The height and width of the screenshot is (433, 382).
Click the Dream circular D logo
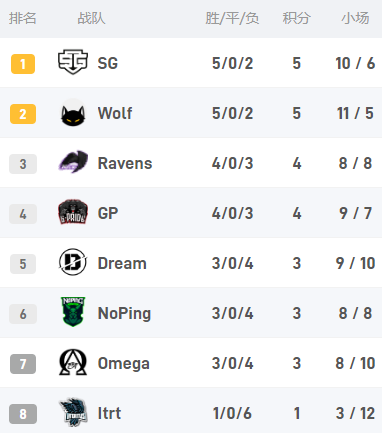pyautogui.click(x=73, y=262)
